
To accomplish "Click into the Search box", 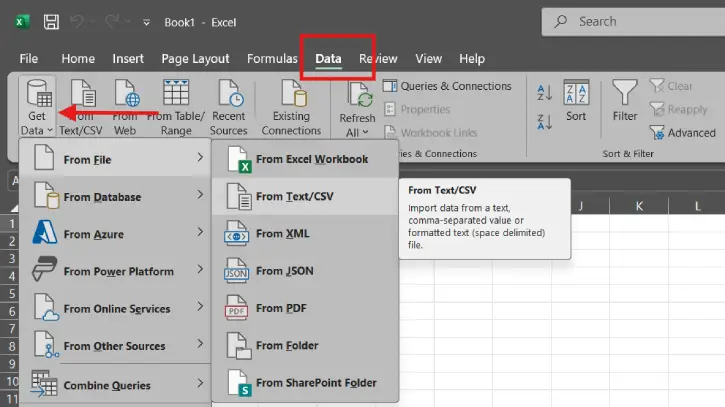I will [633, 21].
